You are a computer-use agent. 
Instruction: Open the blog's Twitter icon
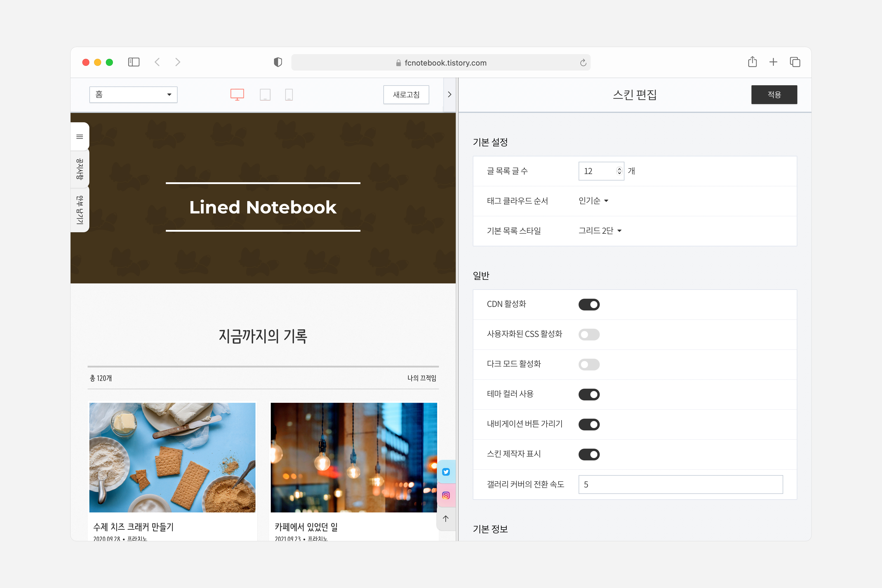(446, 472)
